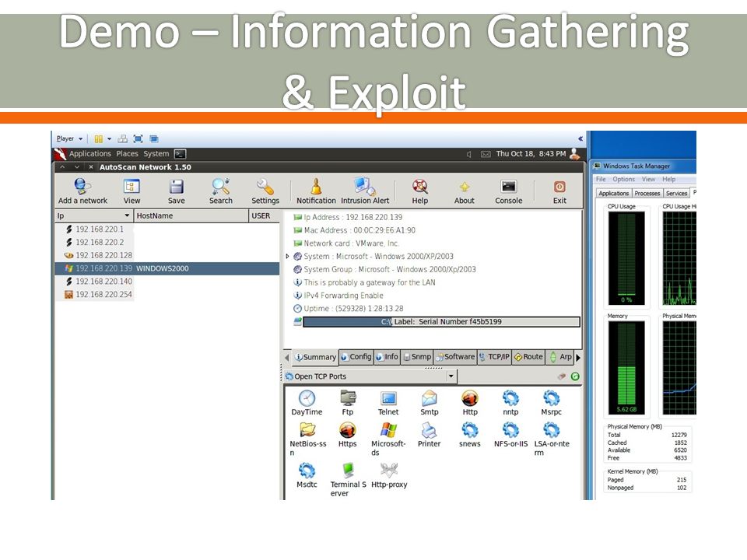Click the USER column header
The height and width of the screenshot is (560, 747).
click(x=264, y=215)
